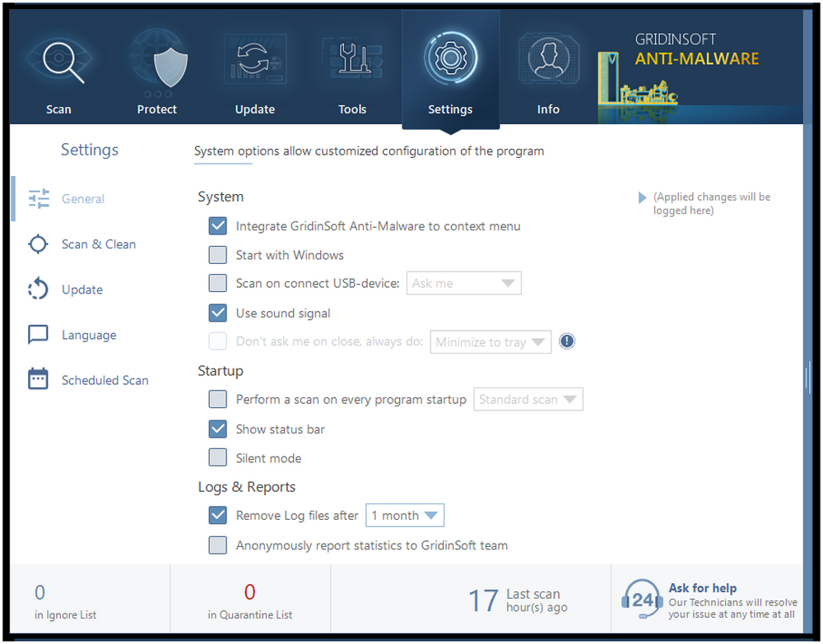Click the exclamation warning icon next to close options
823x644 pixels.
[x=566, y=341]
